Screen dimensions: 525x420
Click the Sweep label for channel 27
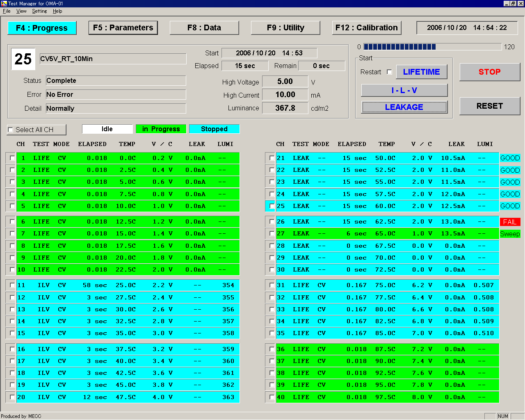pyautogui.click(x=510, y=234)
